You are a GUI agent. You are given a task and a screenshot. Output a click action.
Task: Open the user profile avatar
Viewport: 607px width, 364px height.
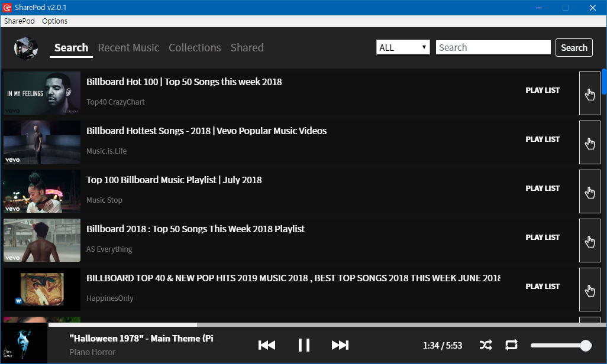coord(26,48)
